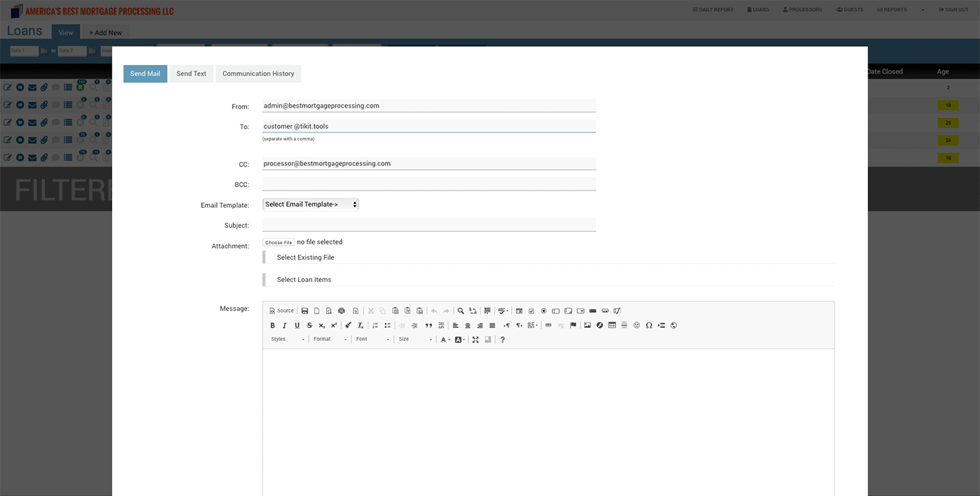Open the Processors menu item

[802, 10]
